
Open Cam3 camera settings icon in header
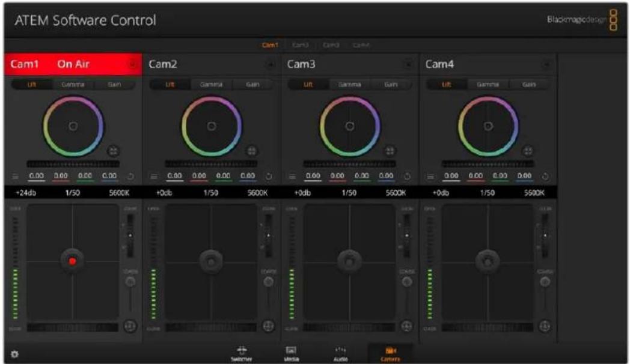408,64
